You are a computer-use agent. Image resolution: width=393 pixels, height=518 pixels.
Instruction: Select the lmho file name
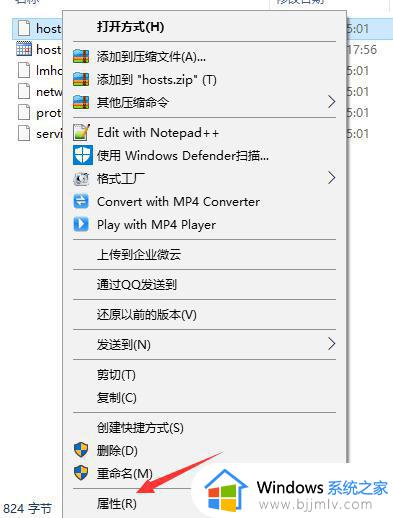pyautogui.click(x=49, y=70)
